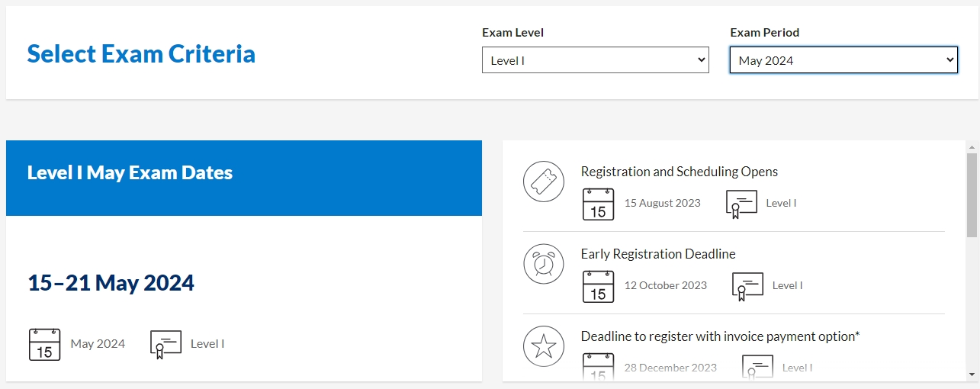Click the ticket icon beside Registration Opens

tap(543, 182)
